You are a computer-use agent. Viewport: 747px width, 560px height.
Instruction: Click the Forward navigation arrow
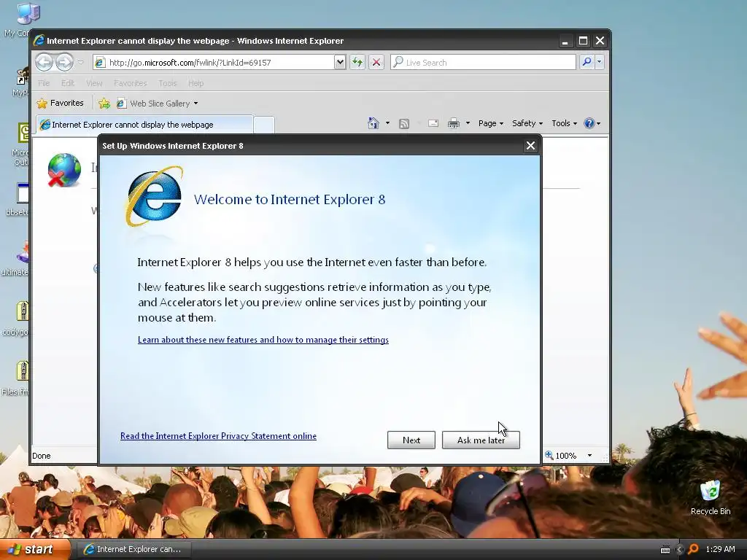[x=64, y=62]
